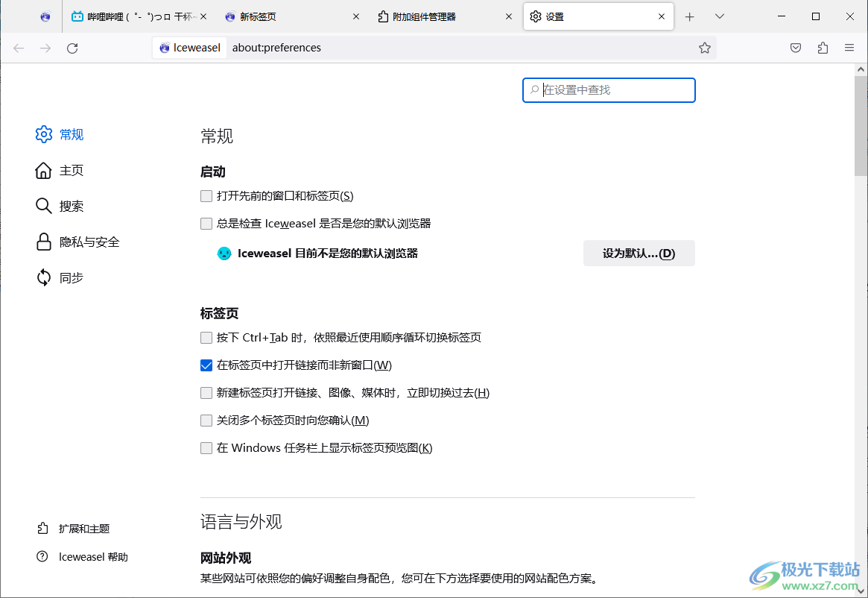
Task: Open the extensions puzzle icon in toolbar
Action: [823, 48]
